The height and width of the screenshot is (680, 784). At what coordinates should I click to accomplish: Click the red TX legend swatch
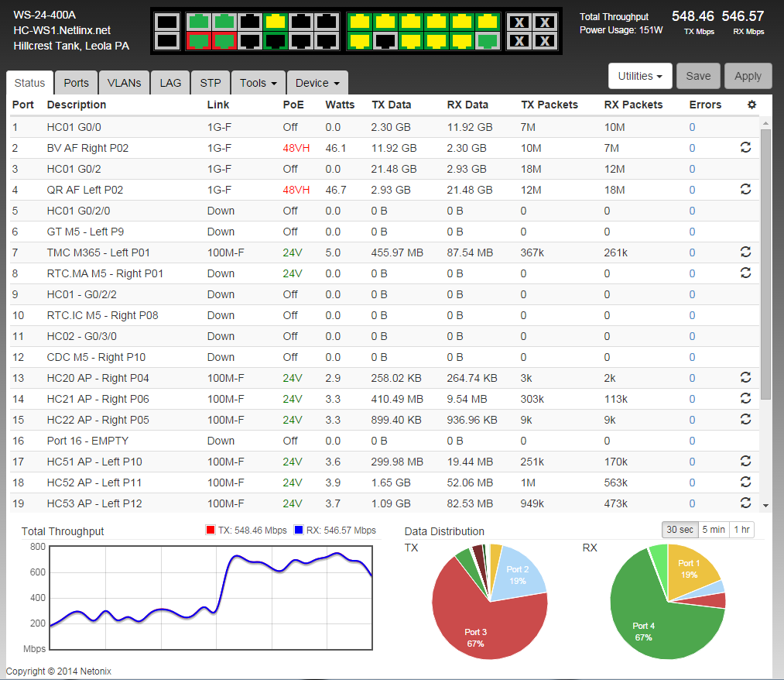click(211, 530)
